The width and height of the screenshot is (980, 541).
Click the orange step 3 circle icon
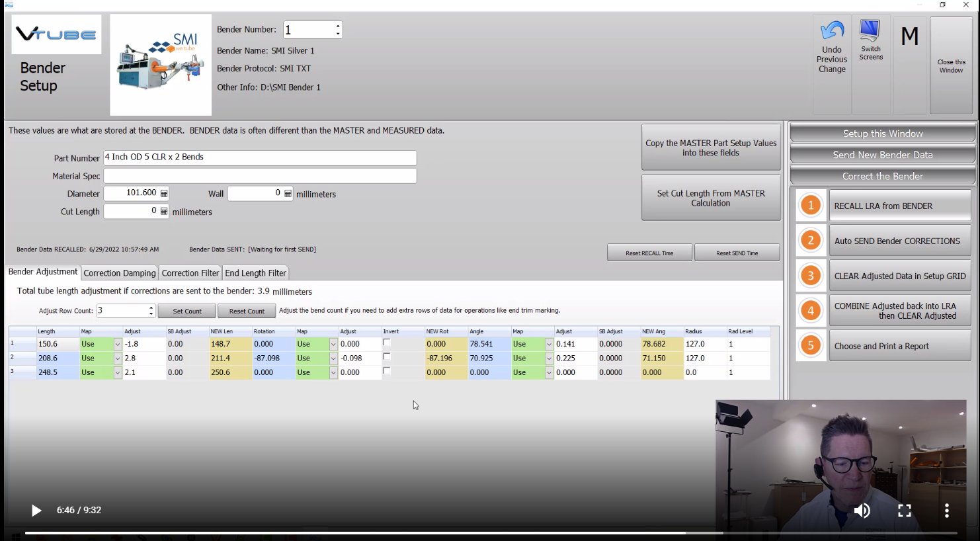click(x=811, y=276)
